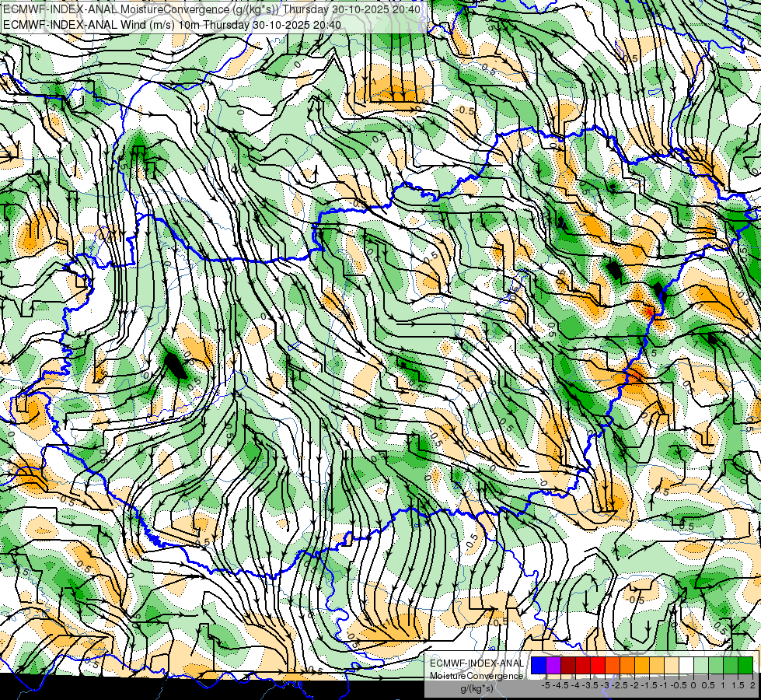Select the darkest green swatch ending at 2

[x=745, y=666]
